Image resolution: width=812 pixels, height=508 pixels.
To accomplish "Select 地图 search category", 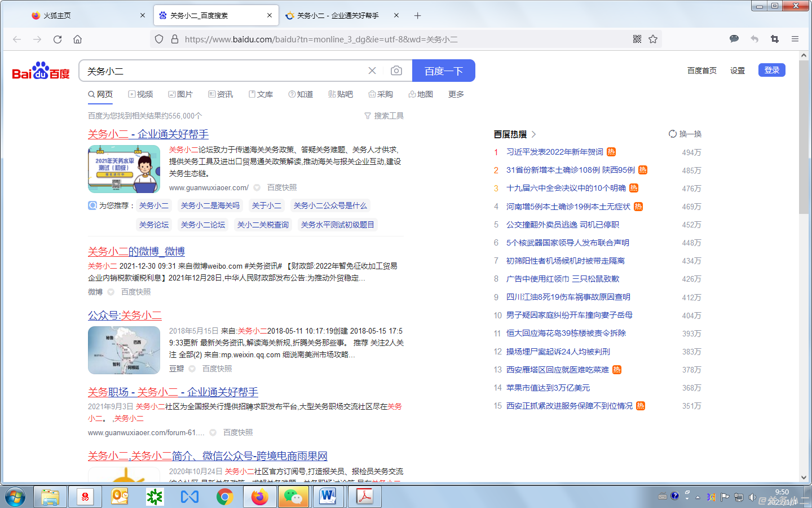I will [421, 94].
